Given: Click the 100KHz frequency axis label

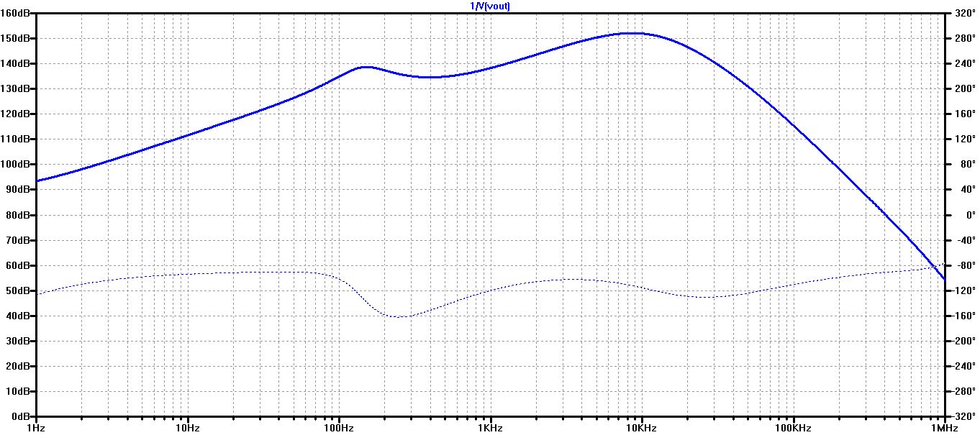Looking at the screenshot, I should pos(793,428).
